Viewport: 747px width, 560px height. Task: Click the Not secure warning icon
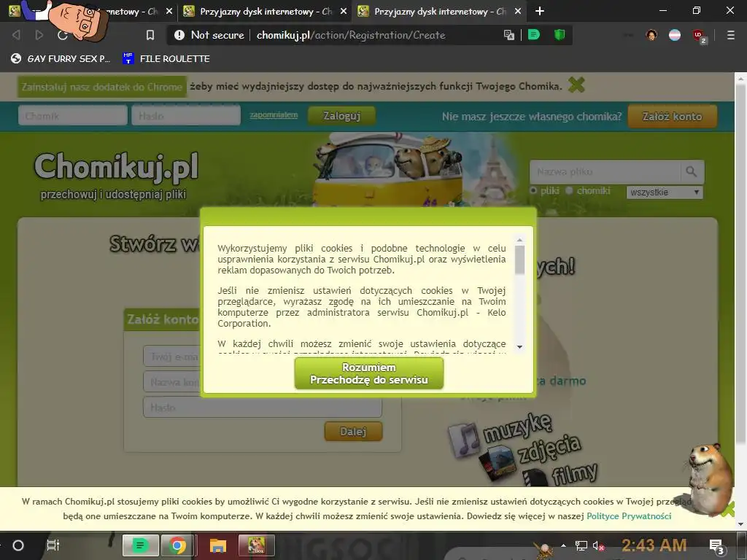coord(179,35)
